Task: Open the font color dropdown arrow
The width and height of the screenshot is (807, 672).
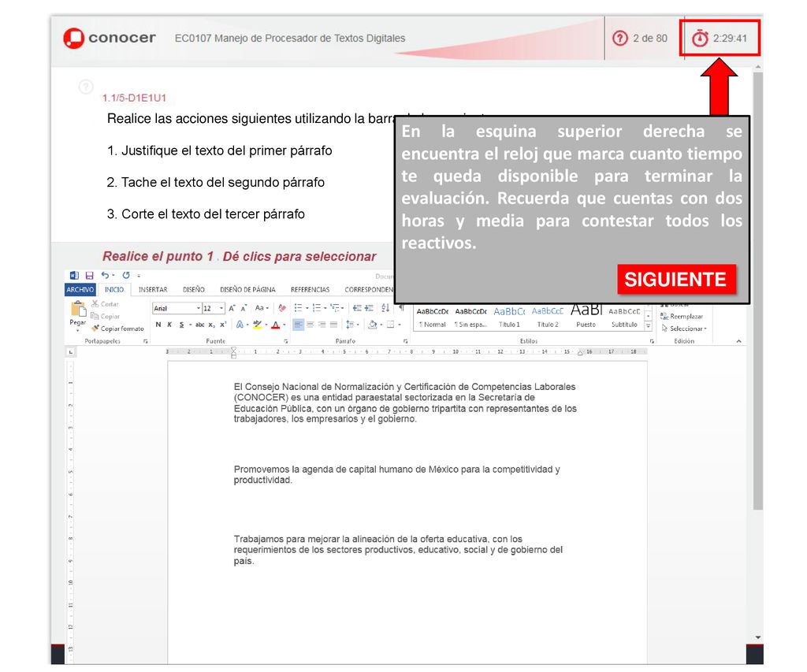Action: (284, 325)
